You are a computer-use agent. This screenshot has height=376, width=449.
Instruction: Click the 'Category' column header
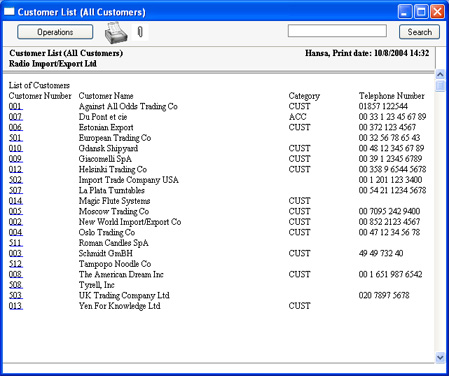click(x=304, y=96)
